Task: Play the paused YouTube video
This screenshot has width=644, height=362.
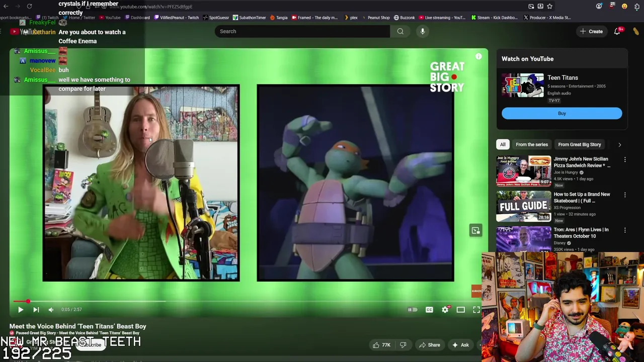Action: point(21,310)
